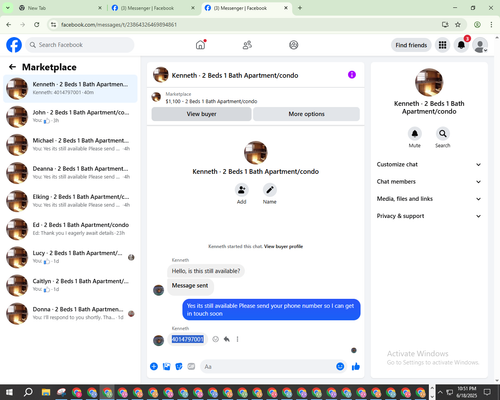Open the purple conversation information icon
This screenshot has width=500, height=400.
pos(352,75)
